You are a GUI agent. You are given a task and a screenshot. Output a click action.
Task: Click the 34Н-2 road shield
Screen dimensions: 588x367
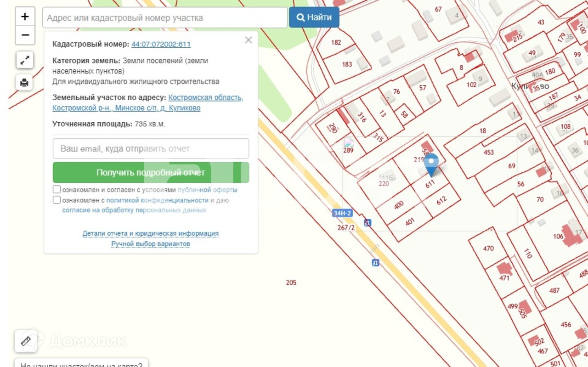[342, 213]
